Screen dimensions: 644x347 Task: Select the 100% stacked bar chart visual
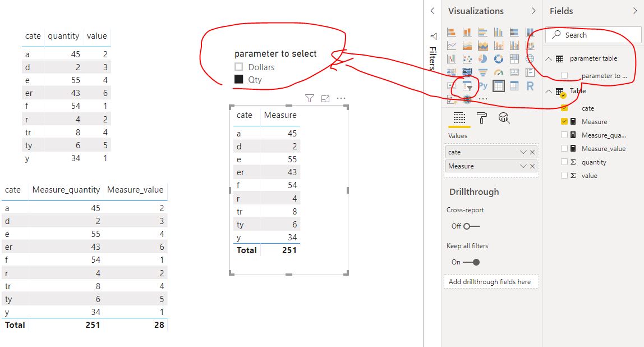514,32
